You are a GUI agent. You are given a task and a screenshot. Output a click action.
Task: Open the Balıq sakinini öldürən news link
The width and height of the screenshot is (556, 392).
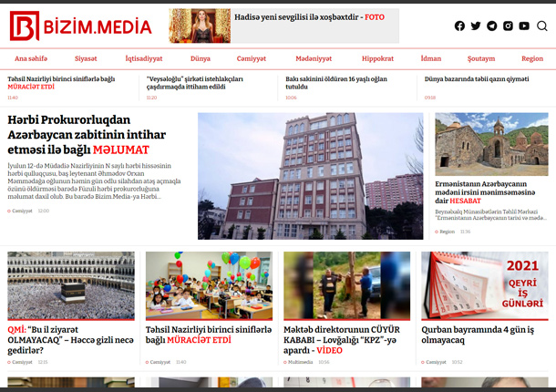tap(336, 83)
